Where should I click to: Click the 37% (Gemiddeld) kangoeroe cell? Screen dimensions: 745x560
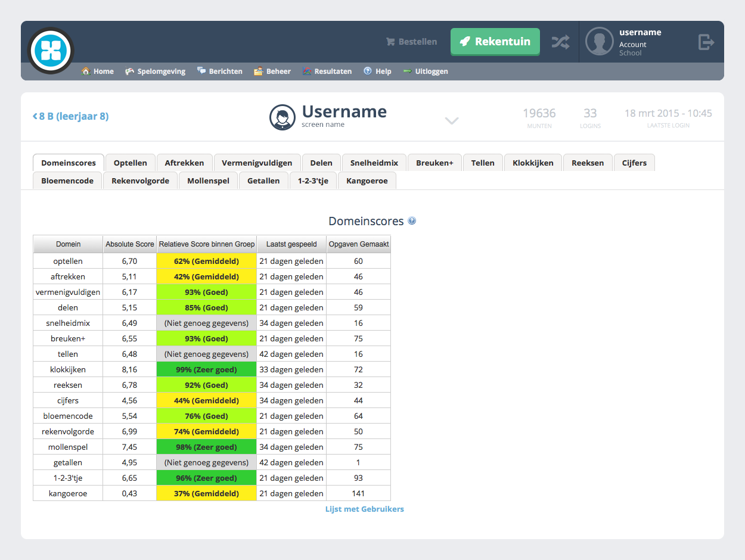(x=207, y=493)
